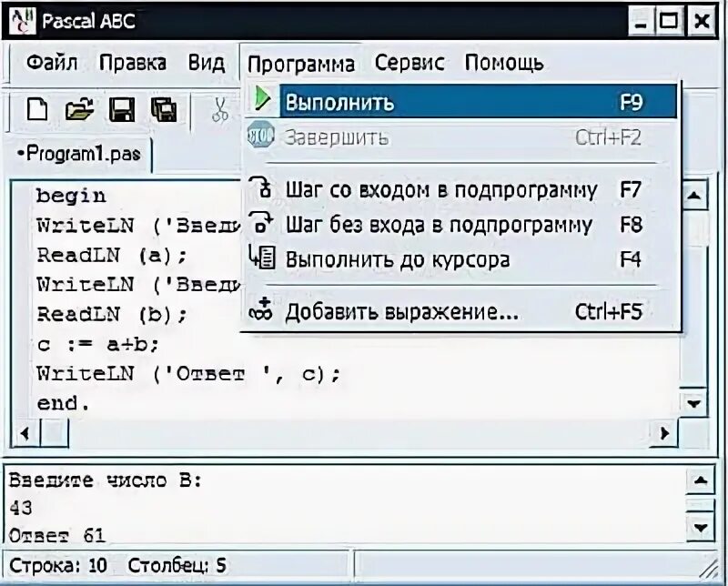Click the 'c := a+b;' code line
Viewport: 728px width, 586px height.
(97, 344)
